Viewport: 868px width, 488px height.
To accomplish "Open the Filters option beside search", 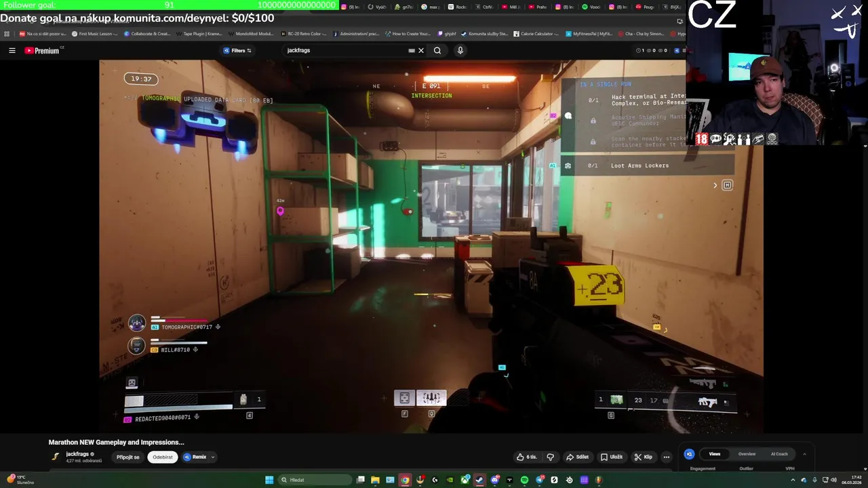I will tap(237, 50).
